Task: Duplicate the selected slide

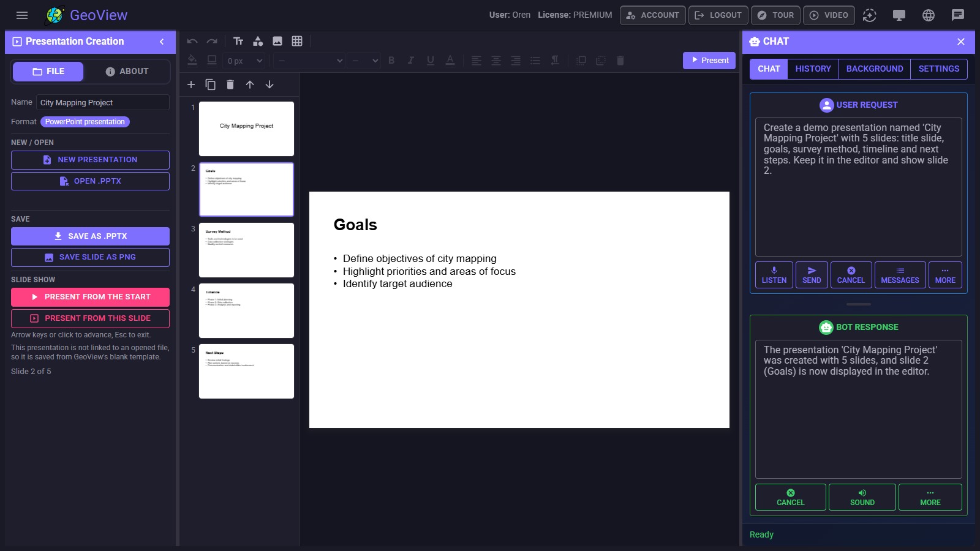Action: (x=211, y=84)
